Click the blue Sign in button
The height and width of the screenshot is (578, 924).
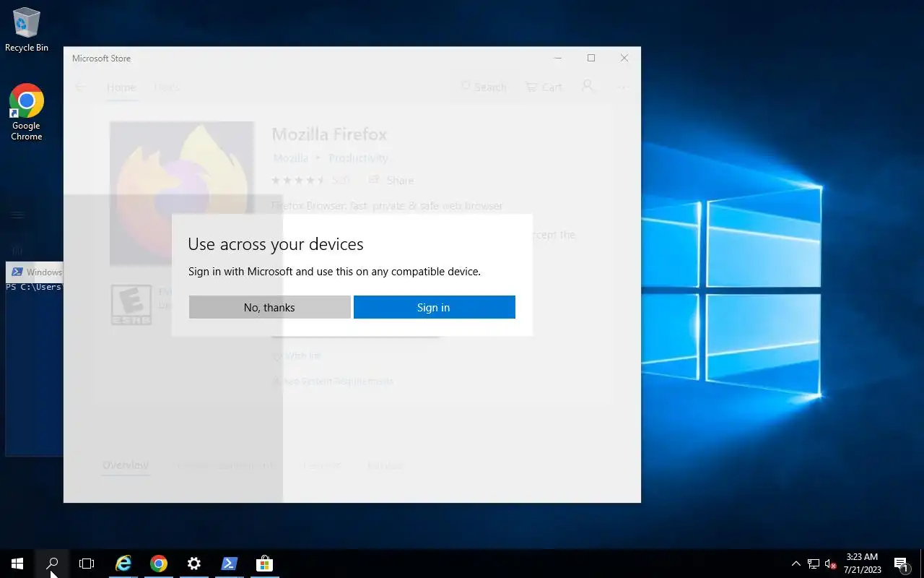(x=434, y=307)
